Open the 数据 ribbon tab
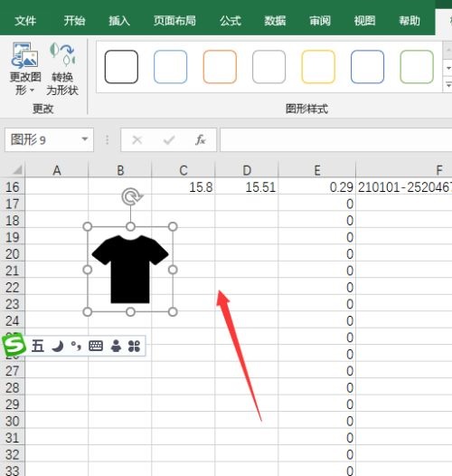The width and height of the screenshot is (452, 476). tap(275, 21)
